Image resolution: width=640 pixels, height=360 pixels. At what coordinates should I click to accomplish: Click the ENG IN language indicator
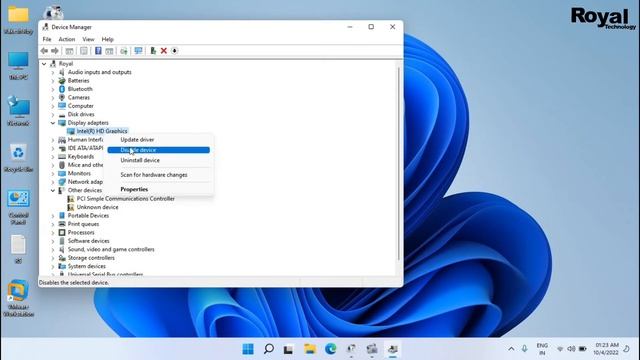(542, 349)
